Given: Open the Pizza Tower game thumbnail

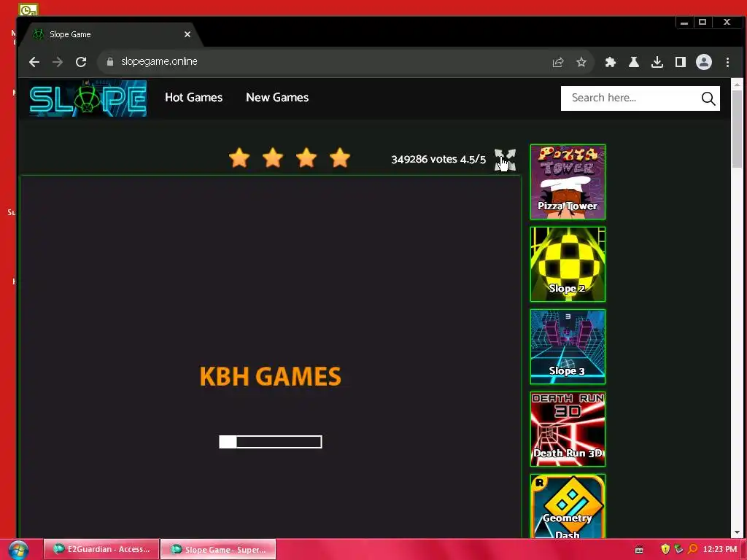Looking at the screenshot, I should [x=568, y=182].
